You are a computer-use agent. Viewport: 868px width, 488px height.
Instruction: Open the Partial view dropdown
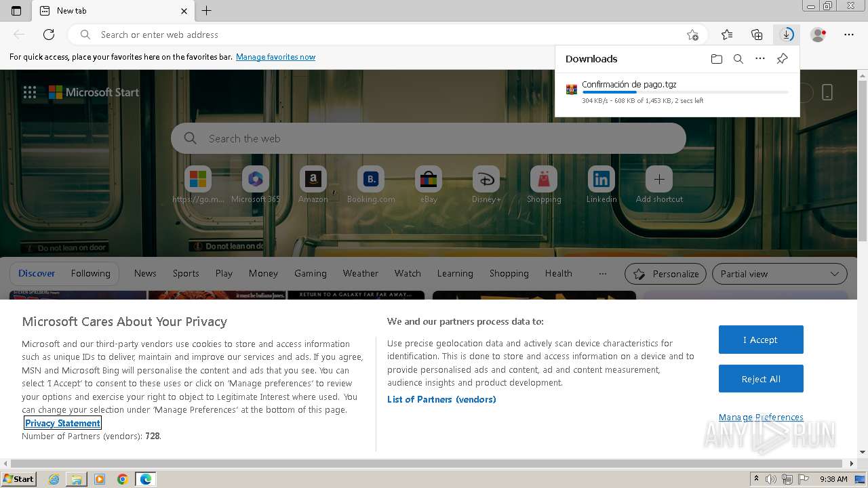pyautogui.click(x=780, y=274)
